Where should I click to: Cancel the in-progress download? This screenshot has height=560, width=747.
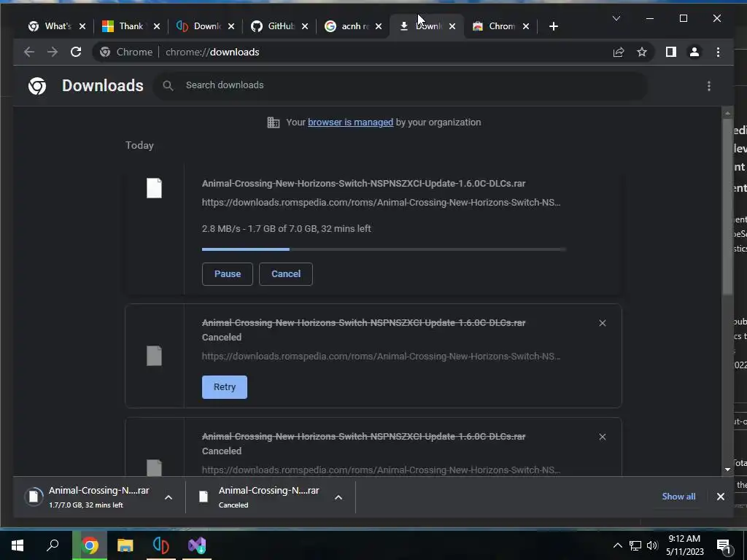286,274
